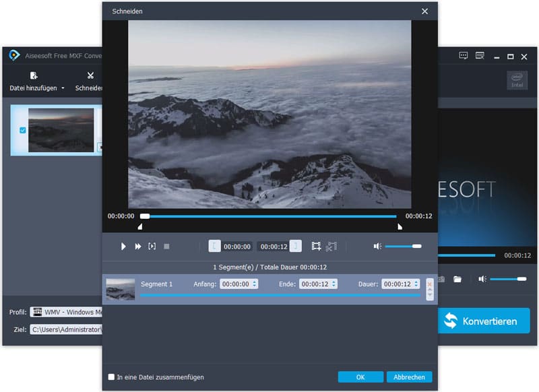Click the play-segment bracket icon
539x392 pixels.
click(x=152, y=246)
